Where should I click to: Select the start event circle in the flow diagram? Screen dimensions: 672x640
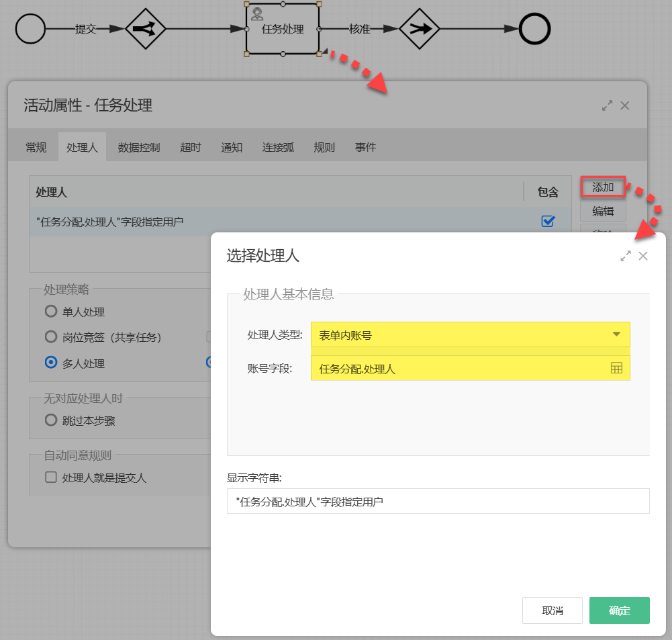click(30, 29)
